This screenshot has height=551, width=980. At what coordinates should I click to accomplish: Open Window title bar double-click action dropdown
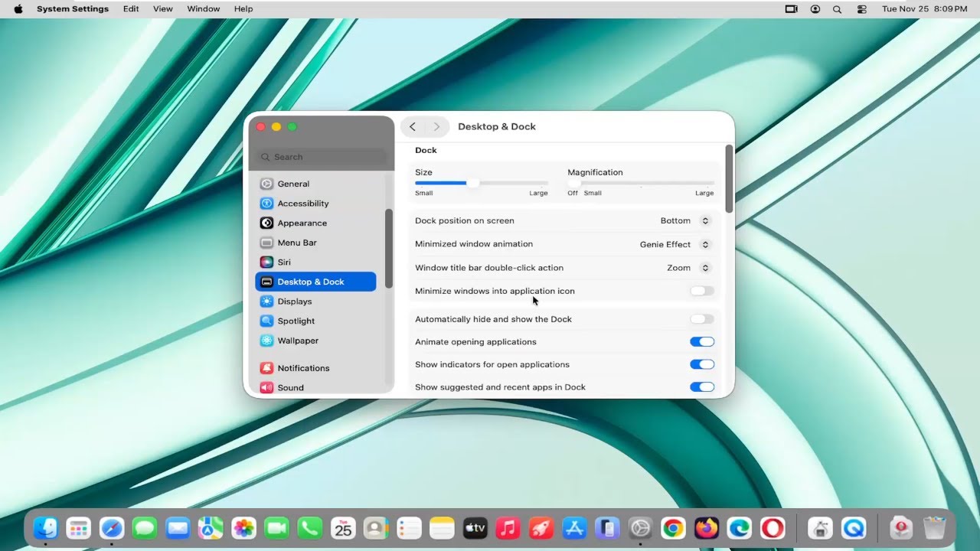tap(688, 268)
